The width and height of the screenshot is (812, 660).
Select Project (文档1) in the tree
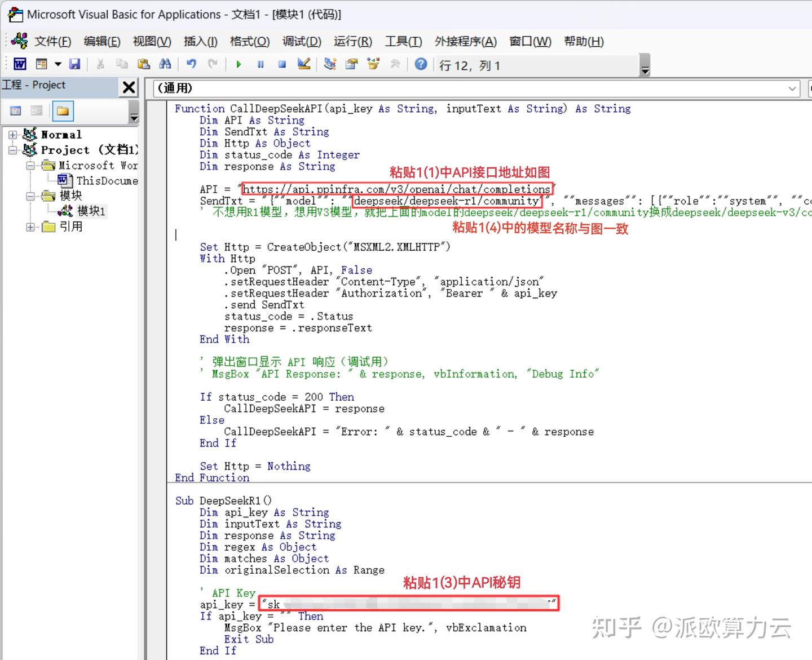89,150
